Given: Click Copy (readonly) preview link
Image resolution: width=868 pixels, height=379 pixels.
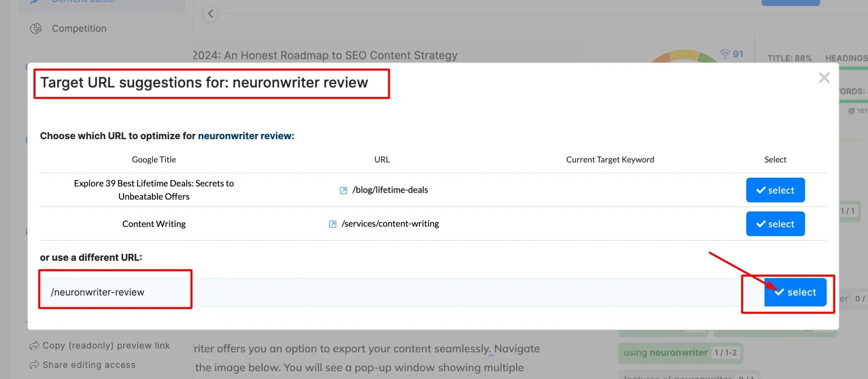Looking at the screenshot, I should (106, 345).
